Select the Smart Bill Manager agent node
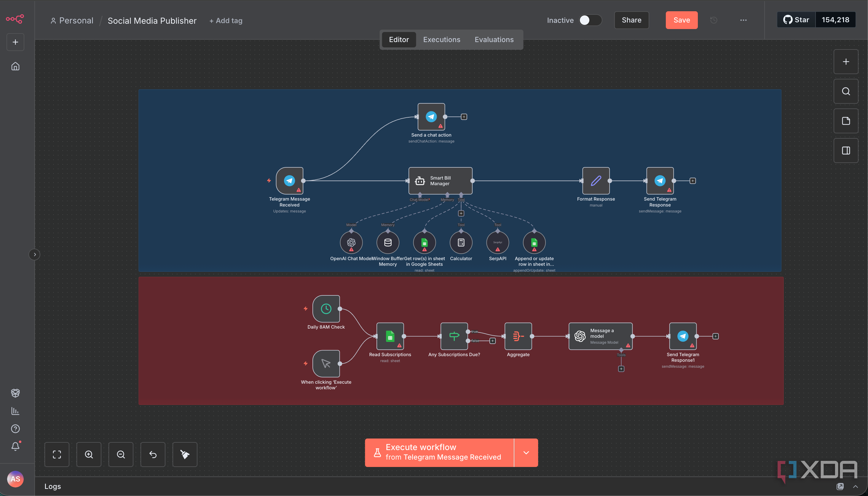This screenshot has width=868, height=496. click(440, 180)
